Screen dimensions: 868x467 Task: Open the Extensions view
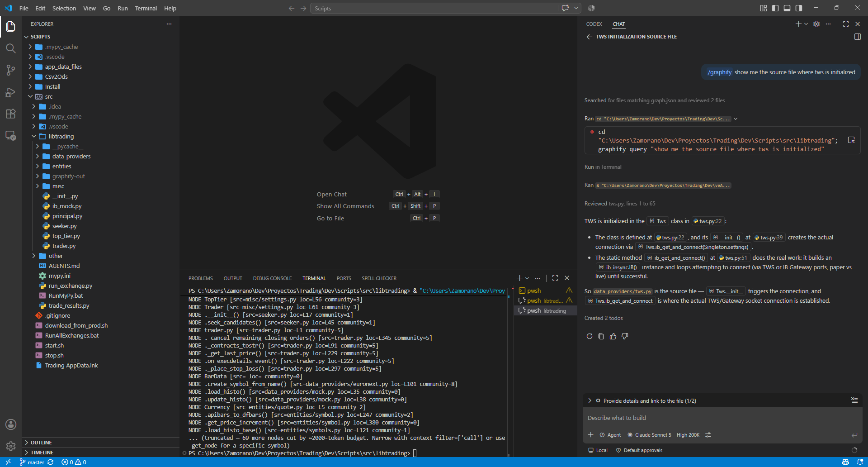coord(11,114)
